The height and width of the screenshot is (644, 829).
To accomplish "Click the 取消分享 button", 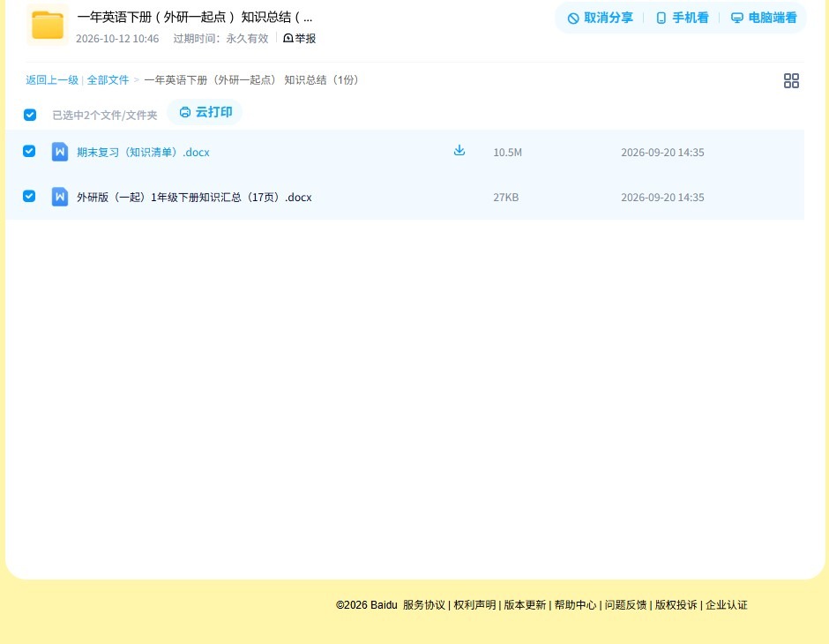I will click(x=600, y=18).
